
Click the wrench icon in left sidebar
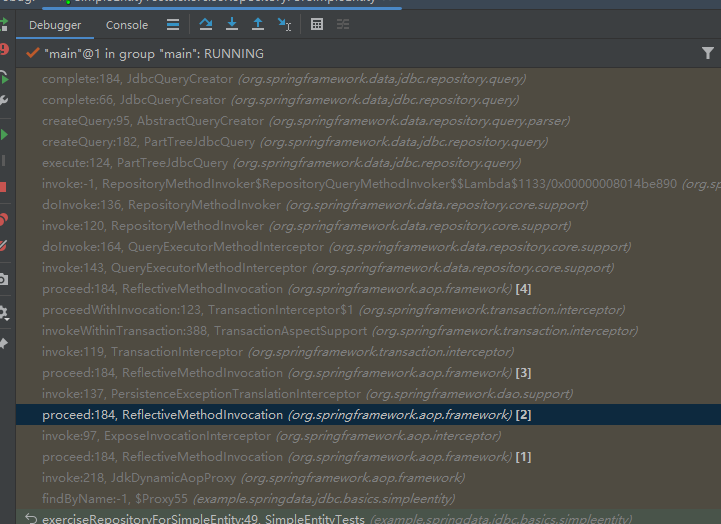click(4, 100)
